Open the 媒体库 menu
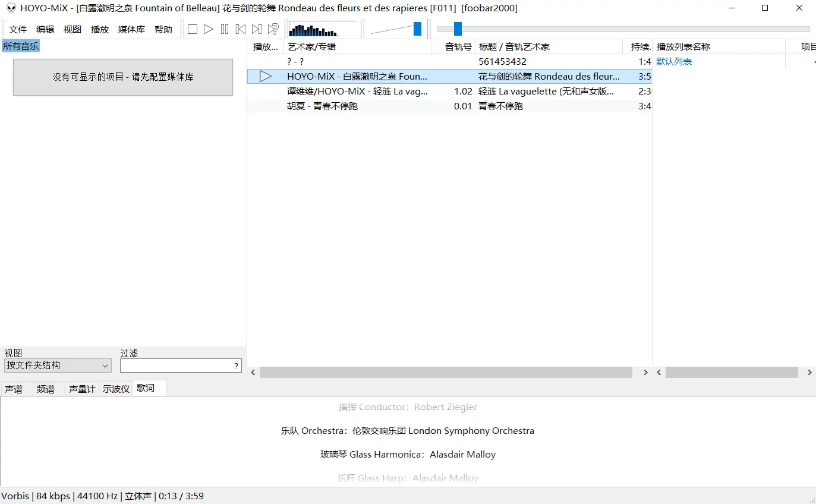The width and height of the screenshot is (816, 504). pyautogui.click(x=131, y=29)
